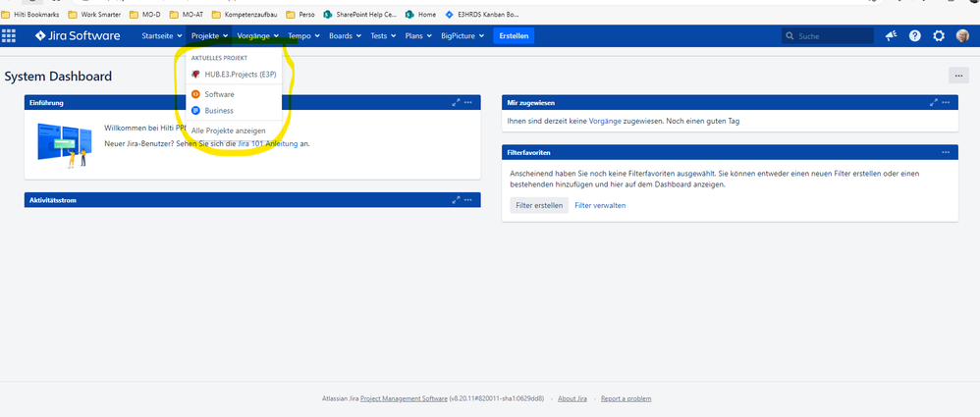
Task: Click the Jira Software logo
Action: click(78, 35)
